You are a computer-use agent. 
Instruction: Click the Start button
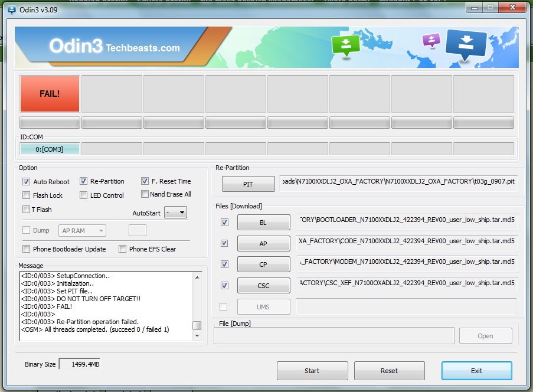click(312, 371)
